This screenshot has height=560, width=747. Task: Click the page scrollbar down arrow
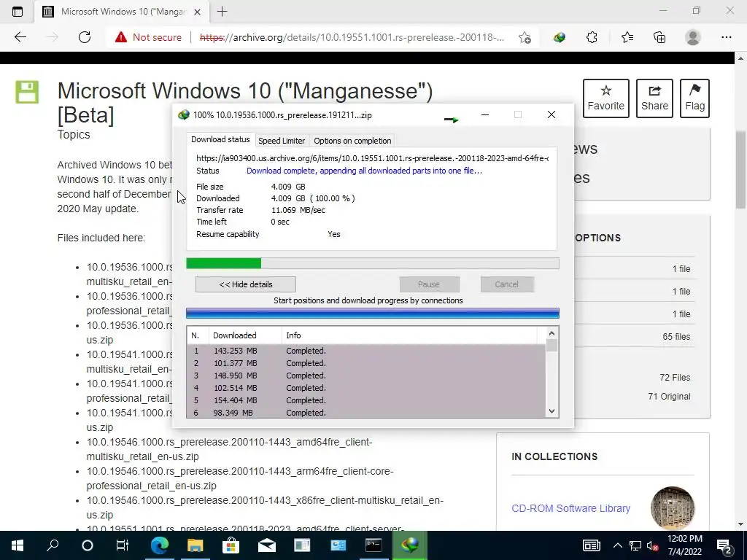coord(740,524)
